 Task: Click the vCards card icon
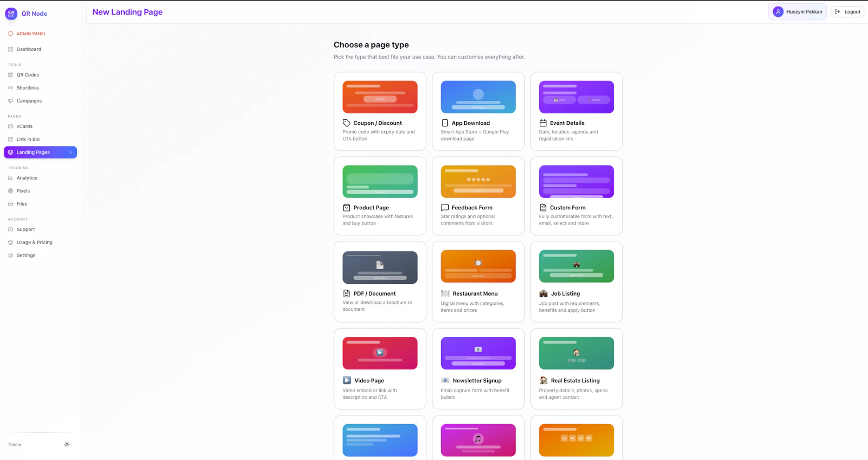(10, 126)
